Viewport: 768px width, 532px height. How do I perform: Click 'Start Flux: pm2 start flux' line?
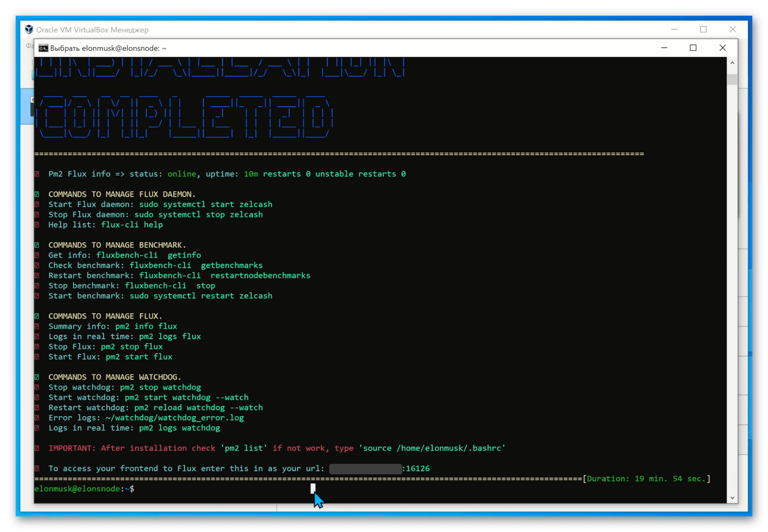[x=110, y=357]
